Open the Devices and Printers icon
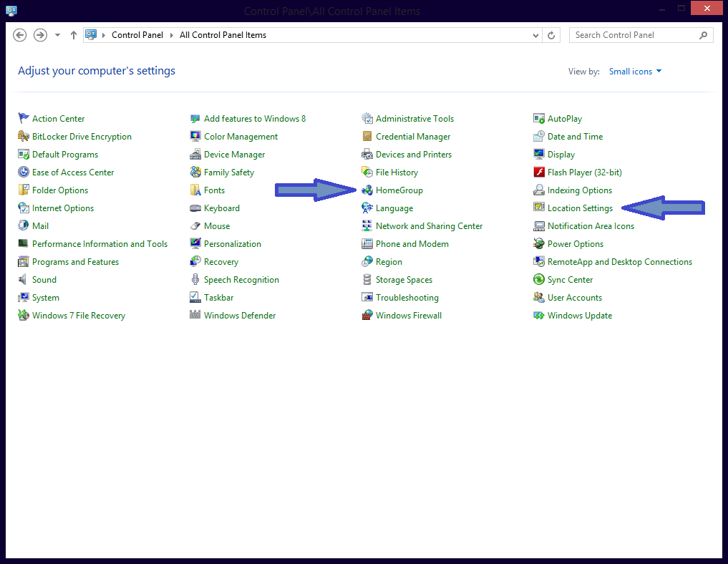The height and width of the screenshot is (564, 728). 367,154
